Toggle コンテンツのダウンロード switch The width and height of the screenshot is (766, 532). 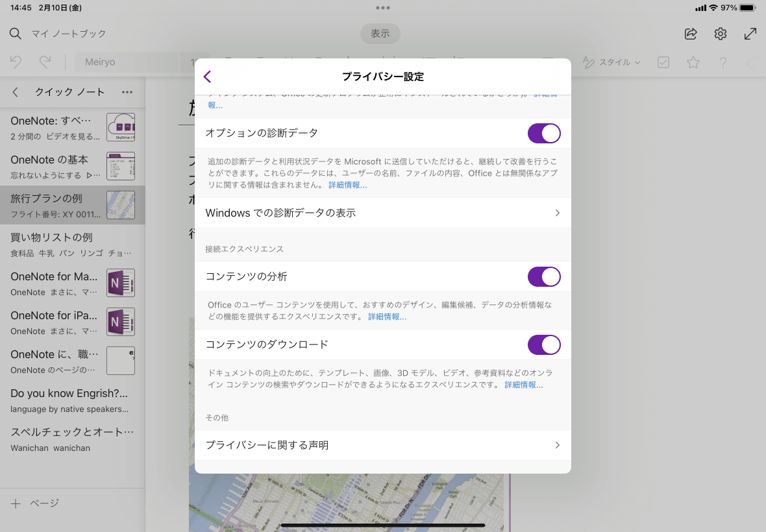544,345
